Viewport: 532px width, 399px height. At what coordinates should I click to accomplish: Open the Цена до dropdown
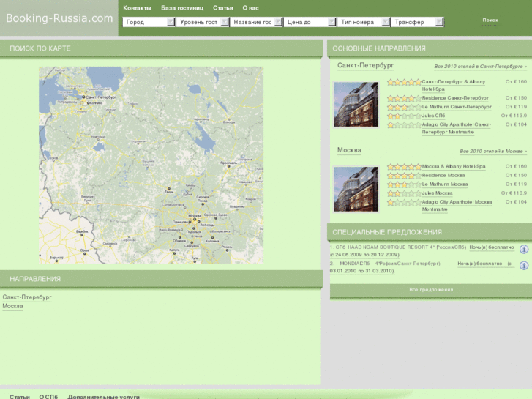pyautogui.click(x=310, y=22)
